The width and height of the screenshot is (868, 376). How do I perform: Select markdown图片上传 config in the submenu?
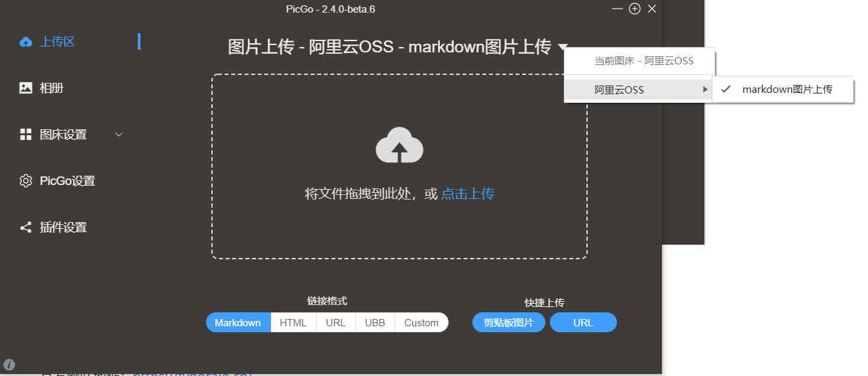783,89
